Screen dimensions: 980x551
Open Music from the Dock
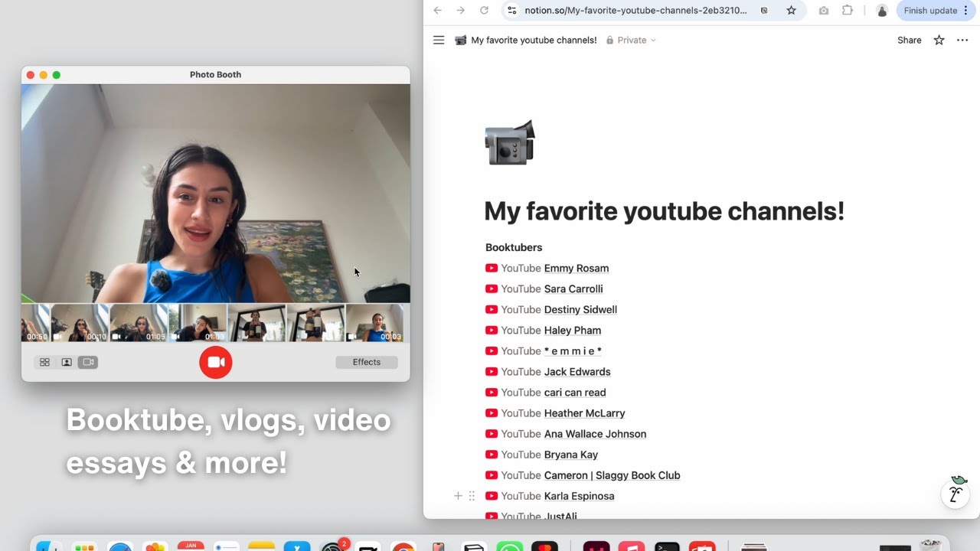(x=632, y=546)
